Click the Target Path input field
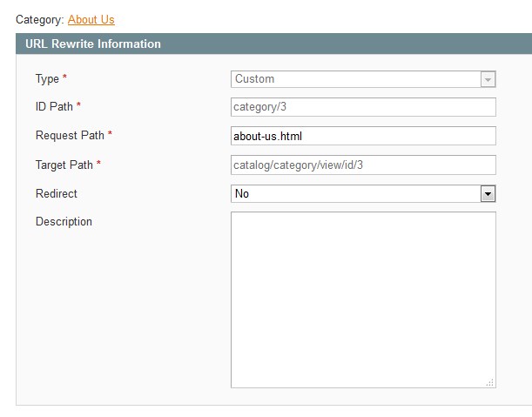 pos(363,165)
